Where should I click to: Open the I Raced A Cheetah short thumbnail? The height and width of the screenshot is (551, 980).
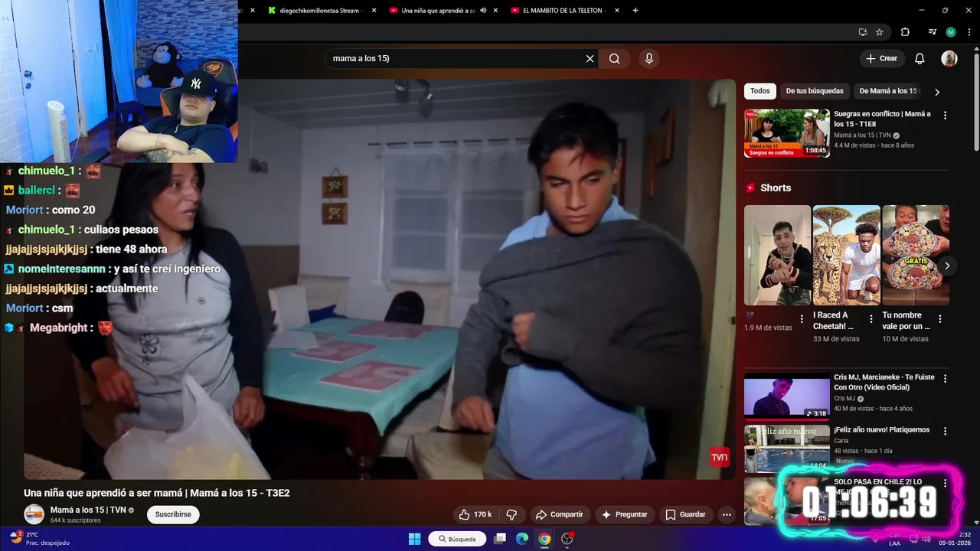click(x=847, y=255)
